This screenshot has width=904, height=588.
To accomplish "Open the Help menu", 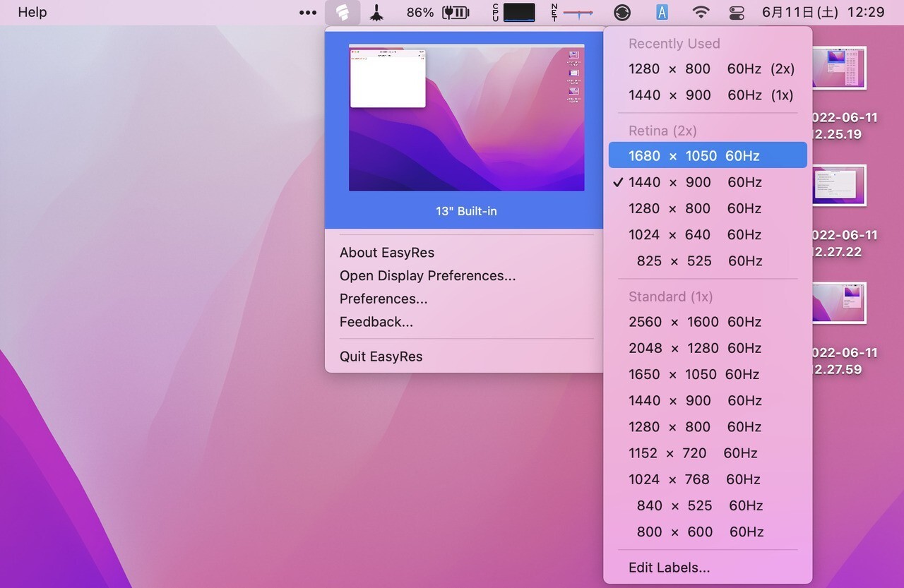I will pos(31,12).
